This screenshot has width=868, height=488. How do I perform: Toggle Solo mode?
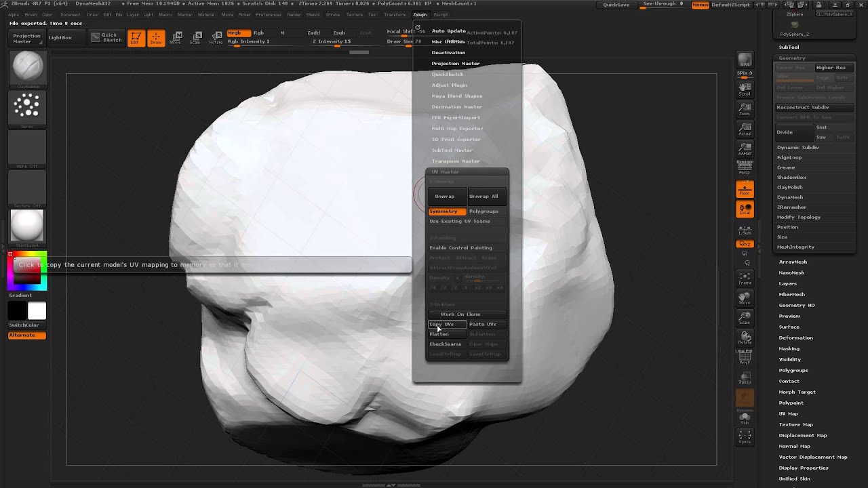745,419
